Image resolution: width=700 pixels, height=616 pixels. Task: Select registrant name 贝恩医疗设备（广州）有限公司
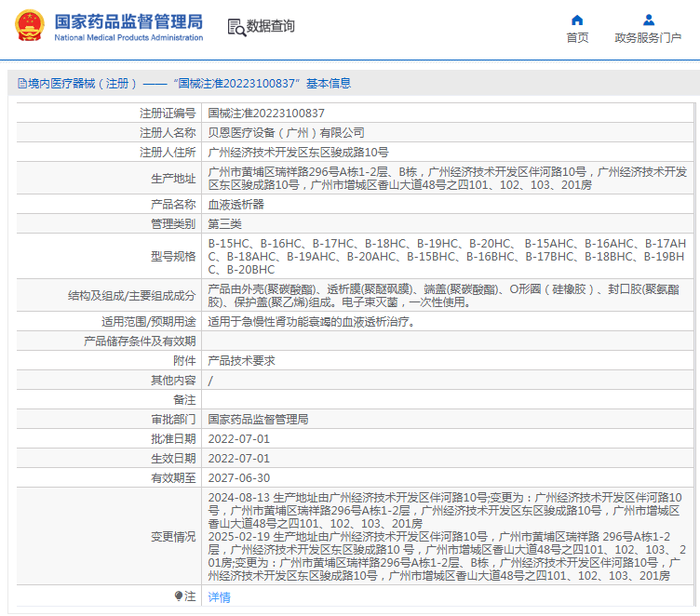(286, 132)
